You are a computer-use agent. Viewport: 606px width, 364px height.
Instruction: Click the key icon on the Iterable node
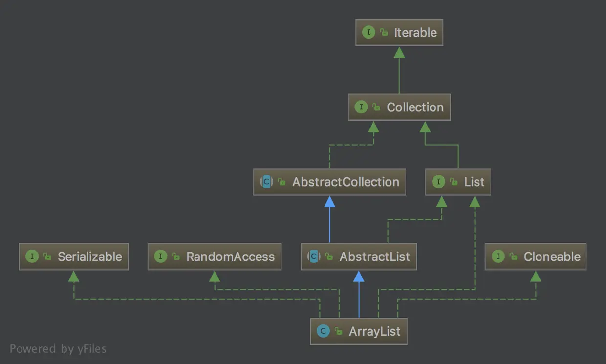(x=383, y=32)
